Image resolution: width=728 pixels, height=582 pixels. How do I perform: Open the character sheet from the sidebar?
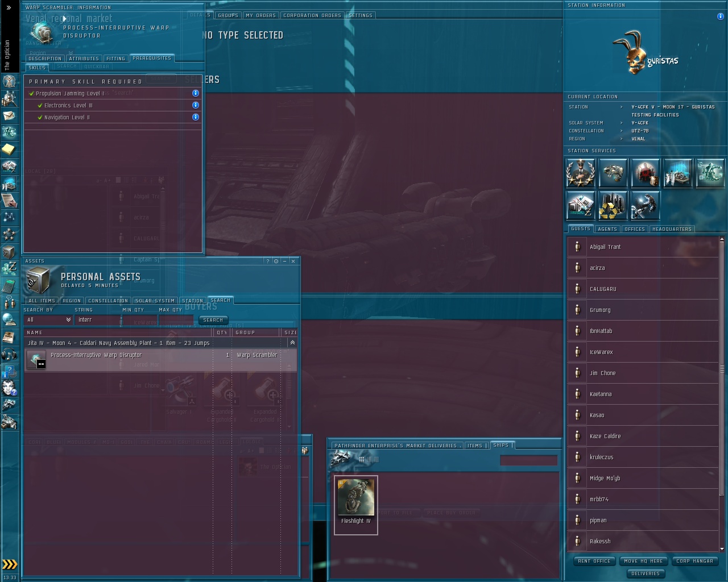tap(9, 81)
